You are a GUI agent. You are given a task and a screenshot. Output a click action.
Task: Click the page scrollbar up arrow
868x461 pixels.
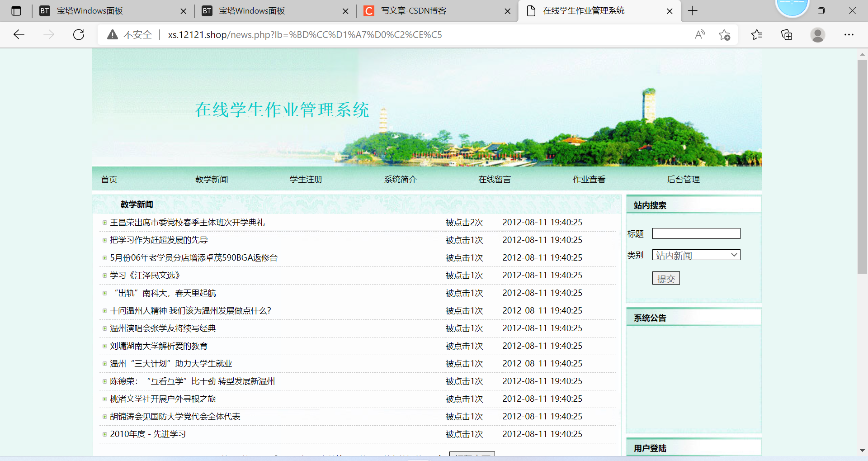[862, 54]
